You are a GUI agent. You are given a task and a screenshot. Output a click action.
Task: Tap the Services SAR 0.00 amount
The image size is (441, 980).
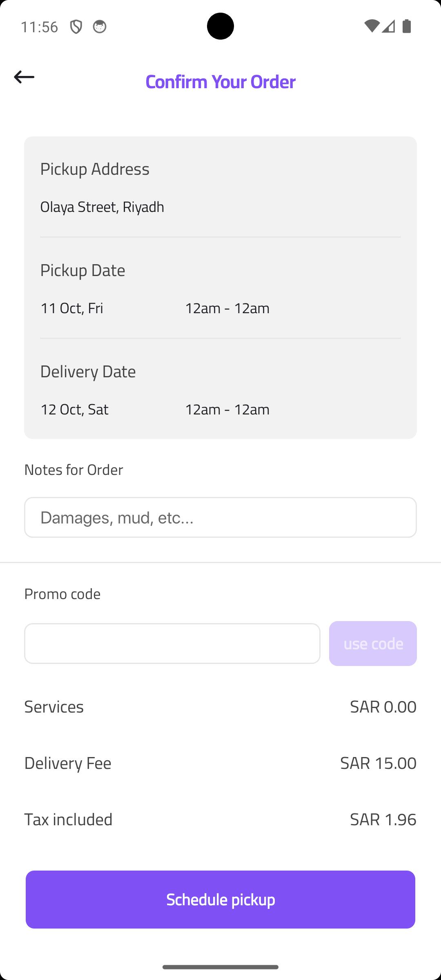[383, 706]
